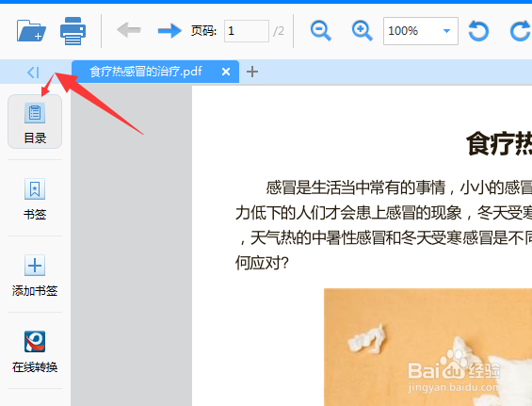Screen dimensions: 532x406
Task: Open the 目录 (contents) panel
Action: 35,122
